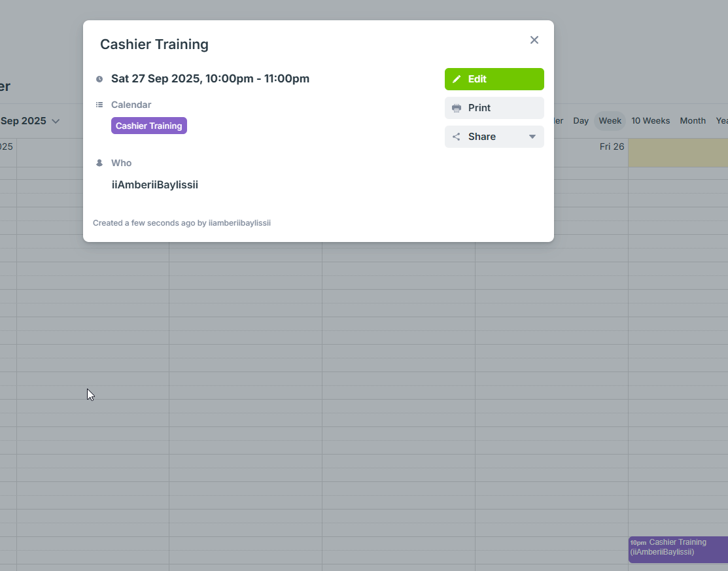Switch to the 10 Weeks view
This screenshot has height=571, width=728.
point(650,121)
